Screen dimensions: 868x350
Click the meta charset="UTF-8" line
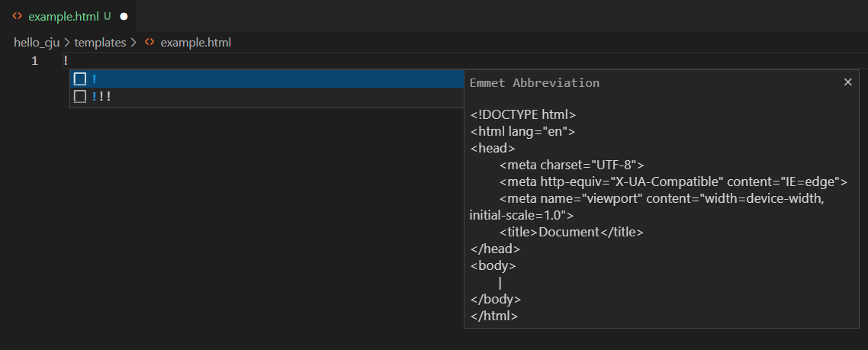pyautogui.click(x=572, y=165)
